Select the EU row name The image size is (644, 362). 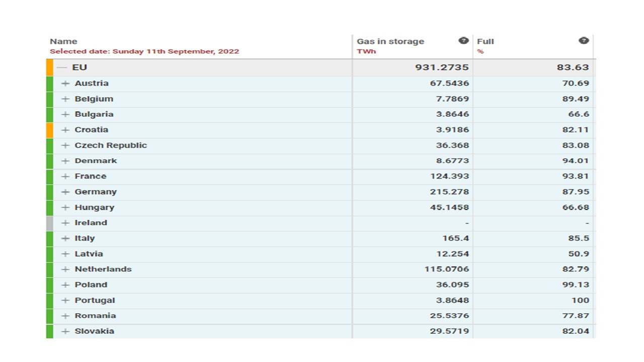coord(79,67)
